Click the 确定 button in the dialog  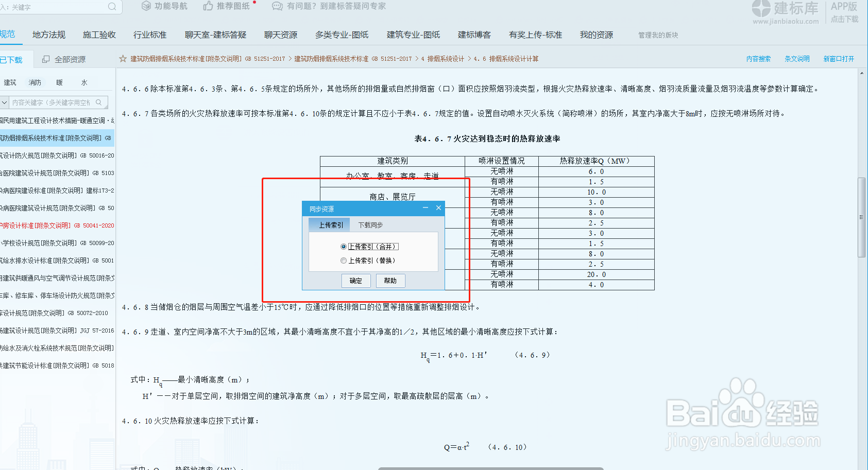point(355,281)
